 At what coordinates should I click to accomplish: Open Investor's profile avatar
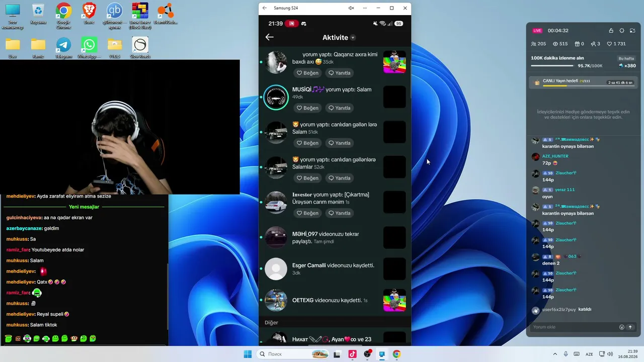click(276, 202)
